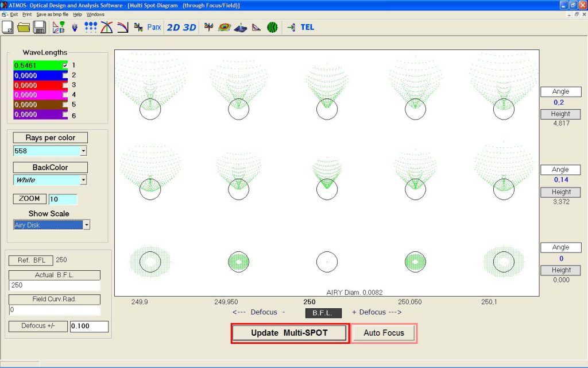
Task: Open the green circular interferogram icon
Action: (x=272, y=27)
